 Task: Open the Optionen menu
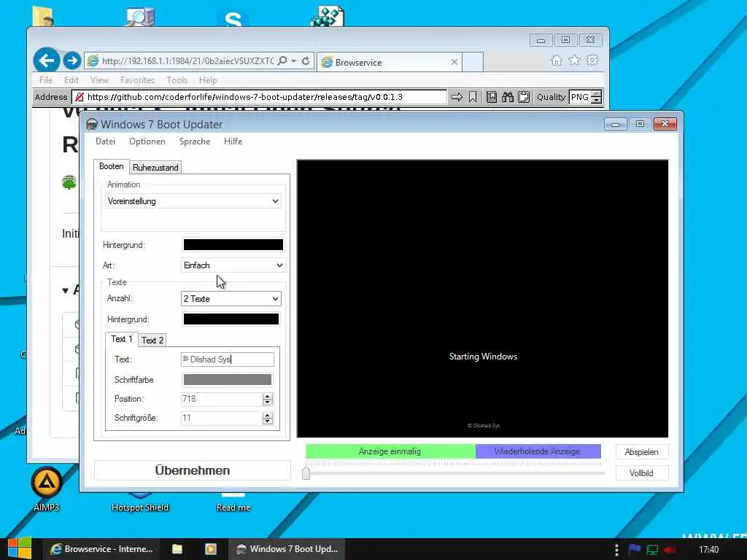pos(147,141)
